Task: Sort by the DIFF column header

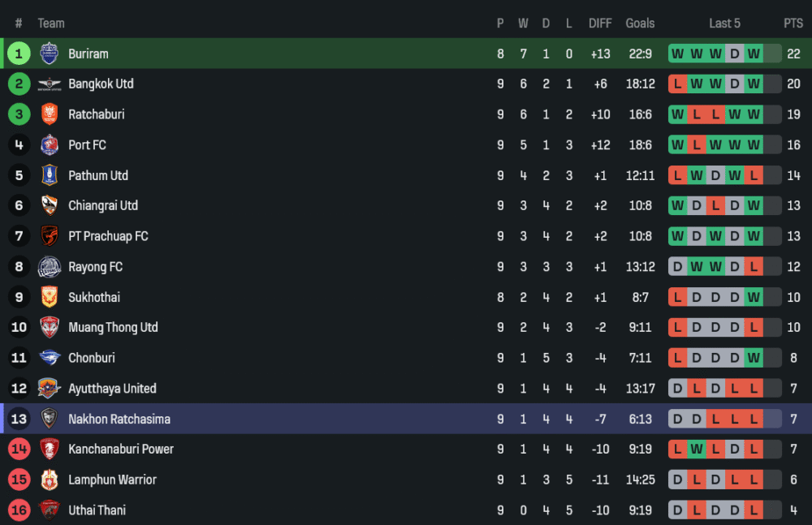Action: pyautogui.click(x=600, y=24)
